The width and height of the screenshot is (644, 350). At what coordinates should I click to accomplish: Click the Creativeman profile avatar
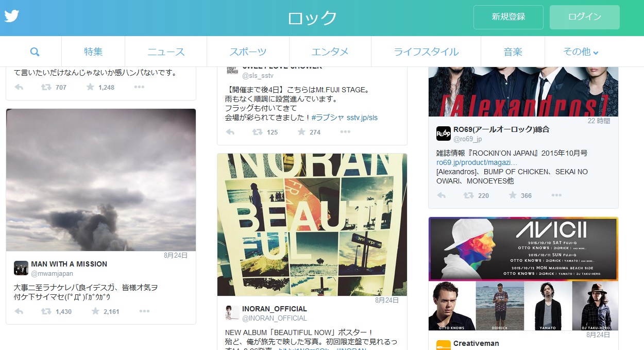[444, 345]
